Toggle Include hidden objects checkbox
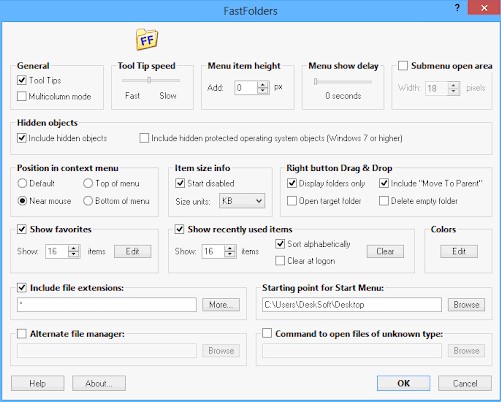Image resolution: width=501 pixels, height=402 pixels. click(22, 138)
